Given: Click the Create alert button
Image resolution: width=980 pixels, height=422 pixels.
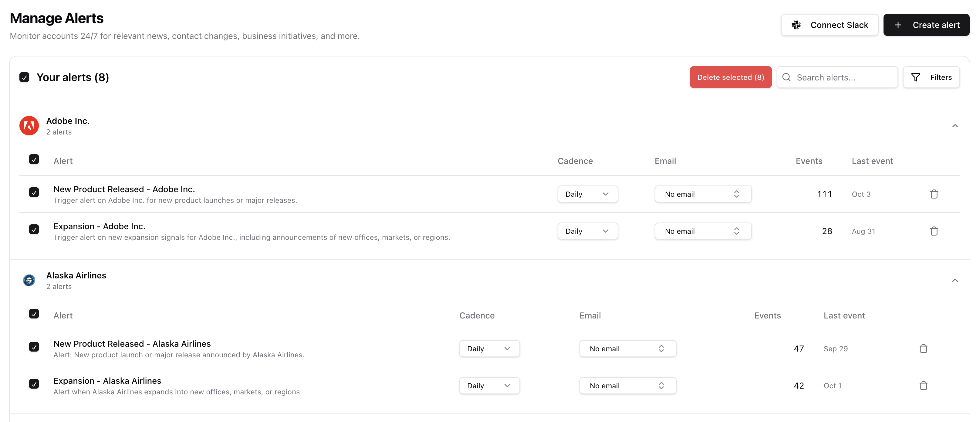Looking at the screenshot, I should 926,25.
